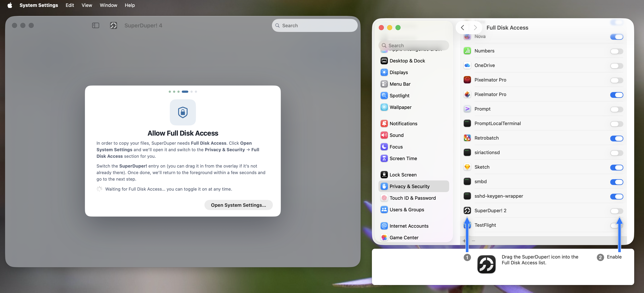Click the "SuperDuper! 4" window title

143,26
